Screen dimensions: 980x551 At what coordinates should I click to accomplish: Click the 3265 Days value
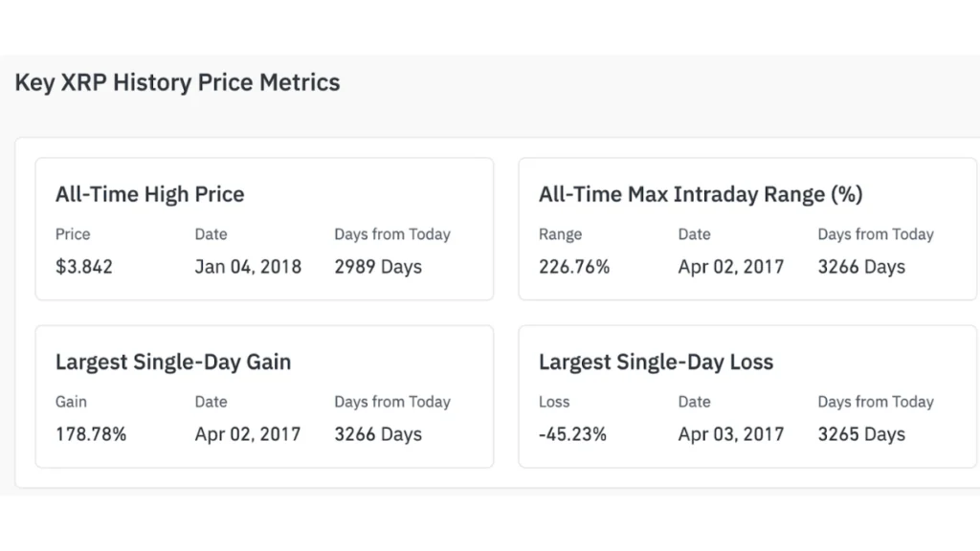860,434
